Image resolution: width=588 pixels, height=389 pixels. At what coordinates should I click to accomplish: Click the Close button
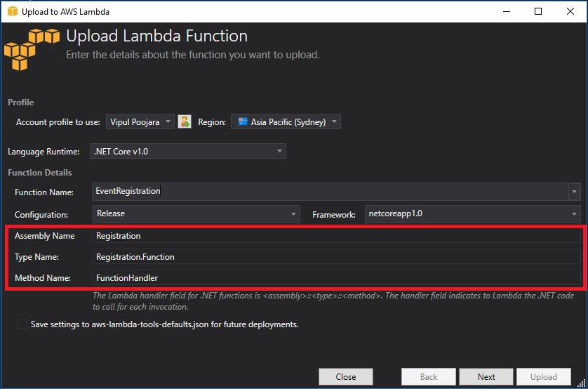click(x=346, y=376)
